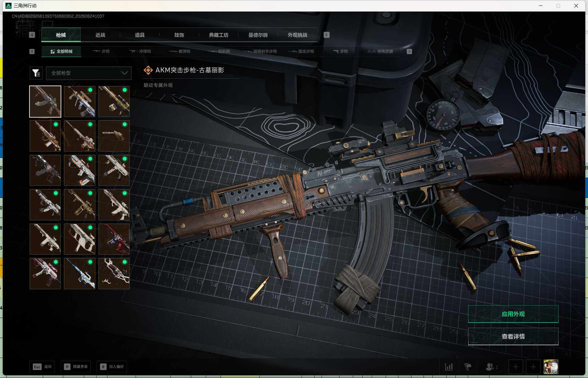Screen dimensions: 588x378
Task: Select the 全部枪械 category
Action: coord(61,52)
